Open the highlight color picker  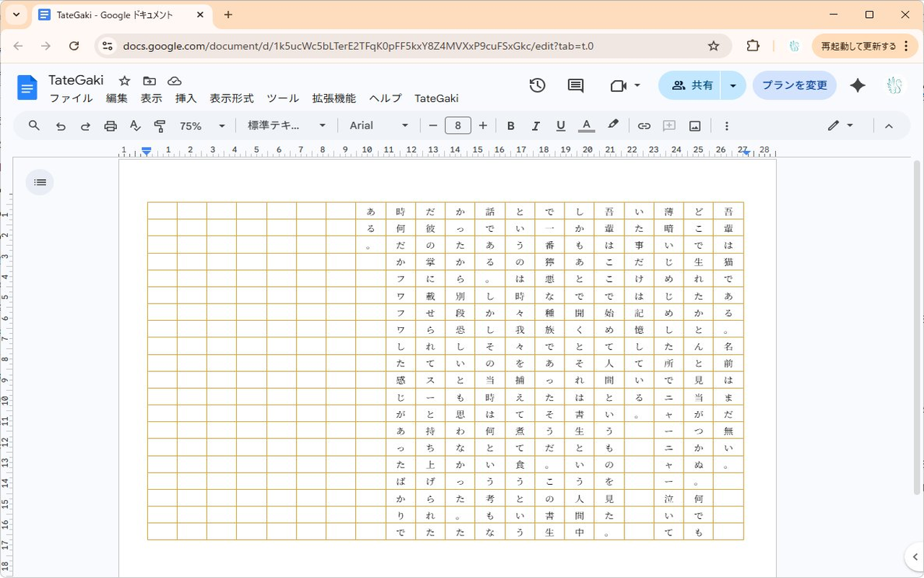613,126
